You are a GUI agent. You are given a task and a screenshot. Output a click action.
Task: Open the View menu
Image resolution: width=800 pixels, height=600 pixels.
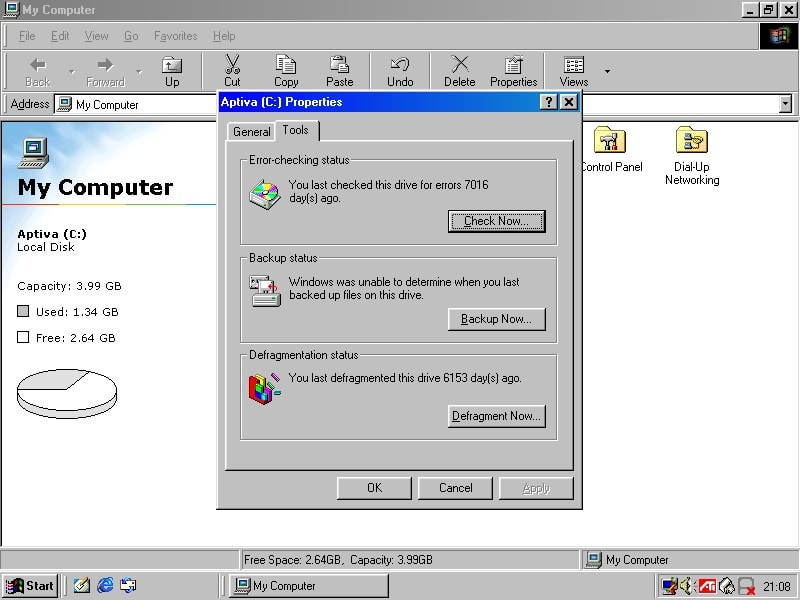click(x=96, y=36)
